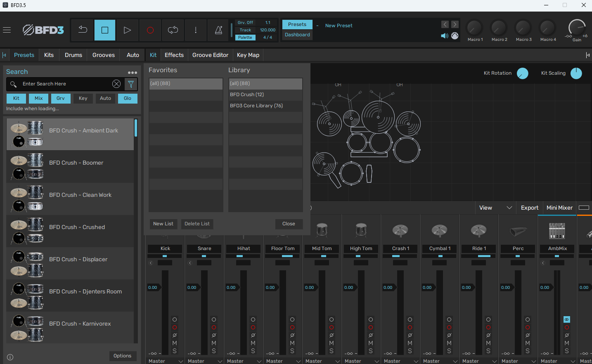Image resolution: width=592 pixels, height=364 pixels.
Task: Mute the Hihat channel
Action: click(253, 343)
